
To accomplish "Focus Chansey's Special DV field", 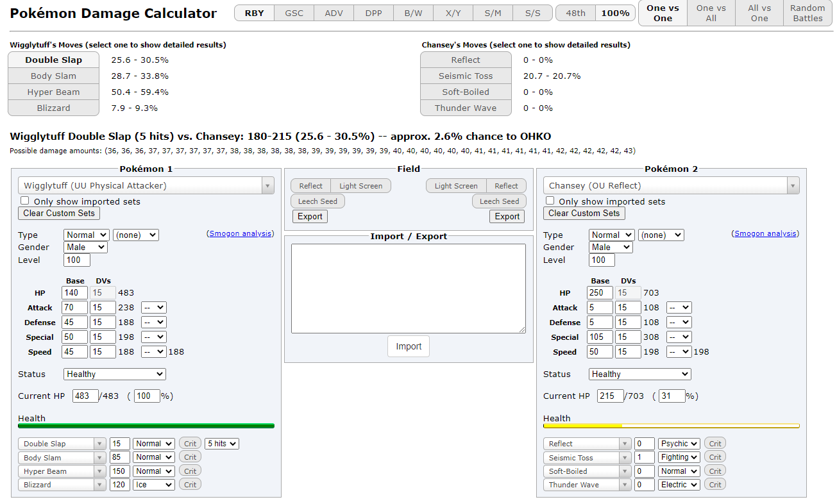I will (x=628, y=337).
